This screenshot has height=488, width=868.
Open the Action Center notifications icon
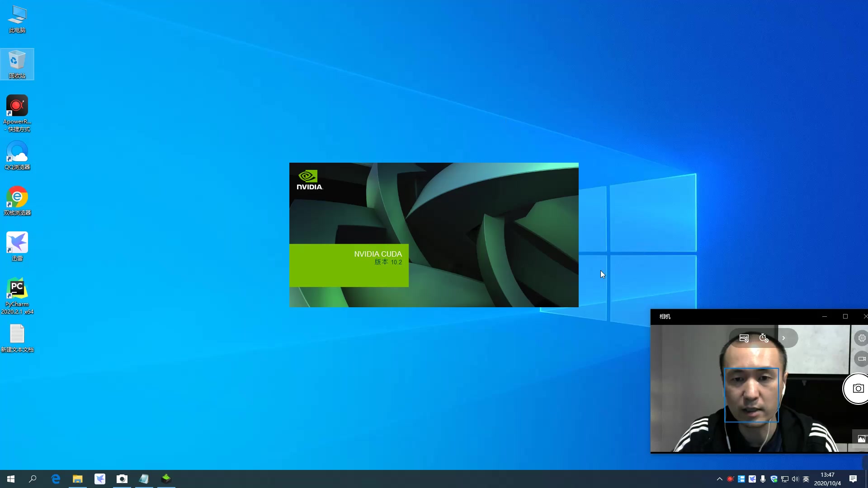click(x=853, y=479)
